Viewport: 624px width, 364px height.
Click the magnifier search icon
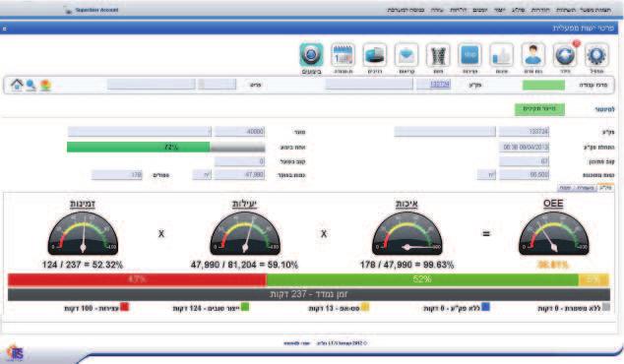click(31, 86)
